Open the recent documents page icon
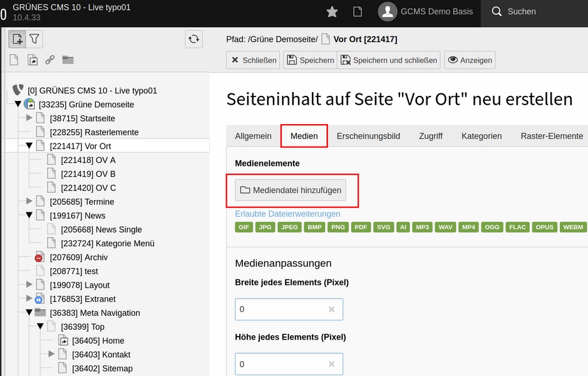The width and height of the screenshot is (588, 376). click(x=358, y=12)
